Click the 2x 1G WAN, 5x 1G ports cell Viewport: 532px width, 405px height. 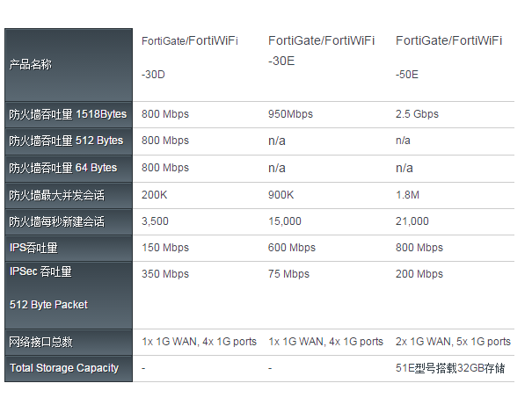click(453, 342)
